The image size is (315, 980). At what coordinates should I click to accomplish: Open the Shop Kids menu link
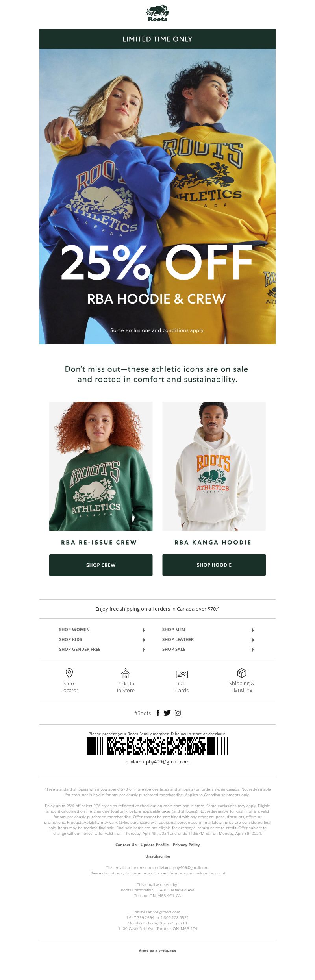70,639
